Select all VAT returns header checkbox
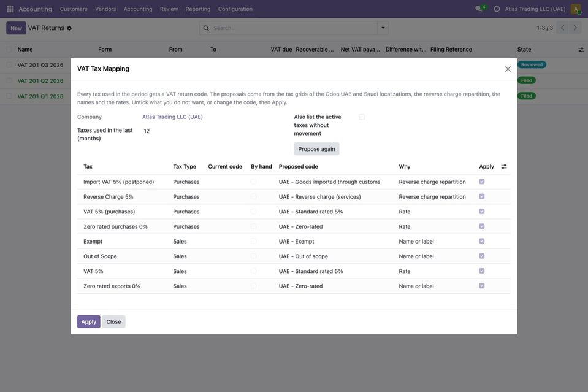 tap(9, 50)
